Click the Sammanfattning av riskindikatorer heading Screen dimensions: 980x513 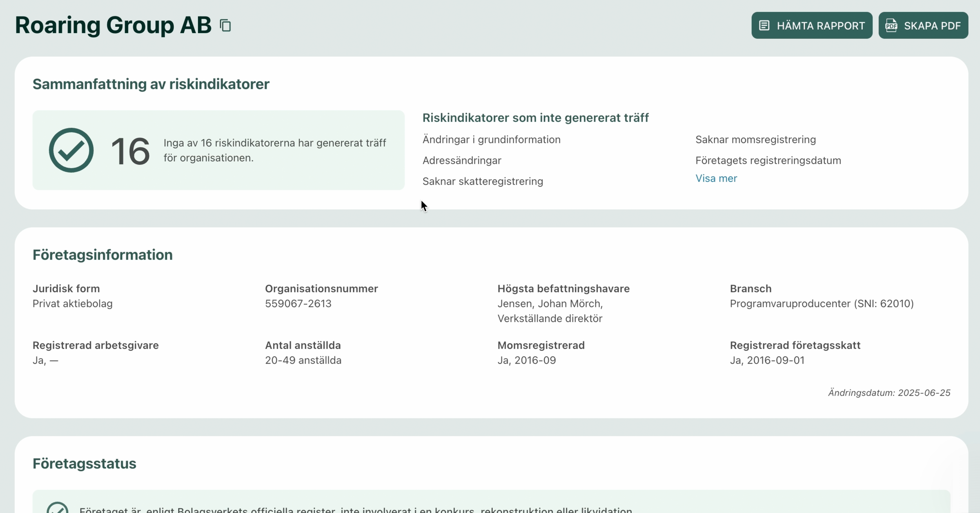[x=151, y=84]
